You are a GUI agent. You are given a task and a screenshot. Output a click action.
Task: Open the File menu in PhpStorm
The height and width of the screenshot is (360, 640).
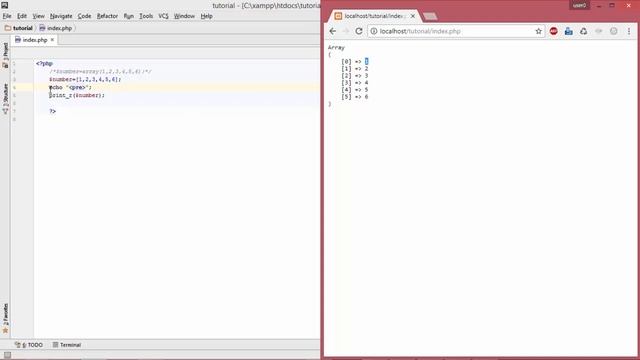7,16
